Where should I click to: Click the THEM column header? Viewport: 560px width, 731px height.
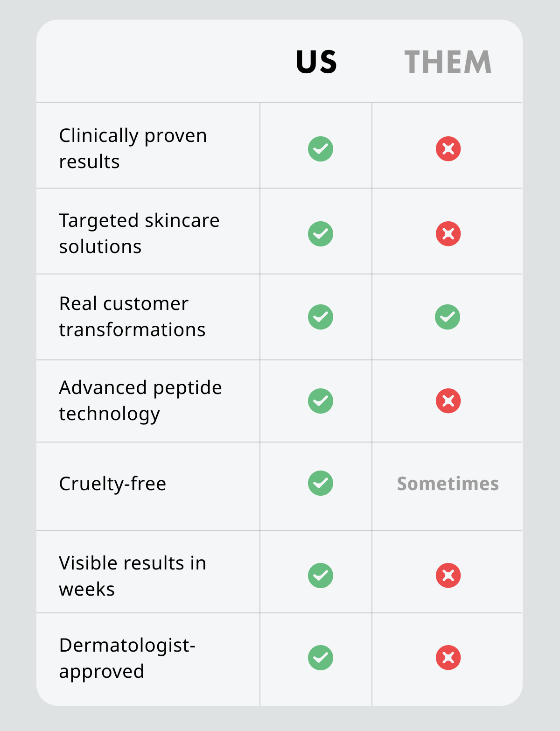pos(448,62)
